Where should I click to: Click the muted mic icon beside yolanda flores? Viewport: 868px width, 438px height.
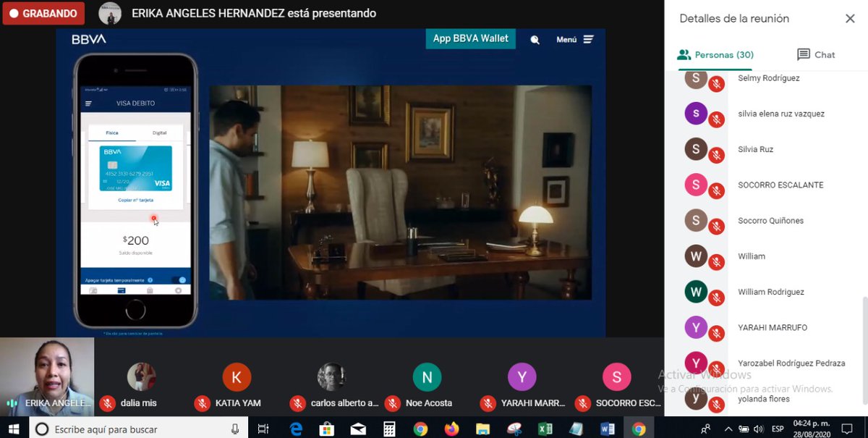pyautogui.click(x=716, y=405)
